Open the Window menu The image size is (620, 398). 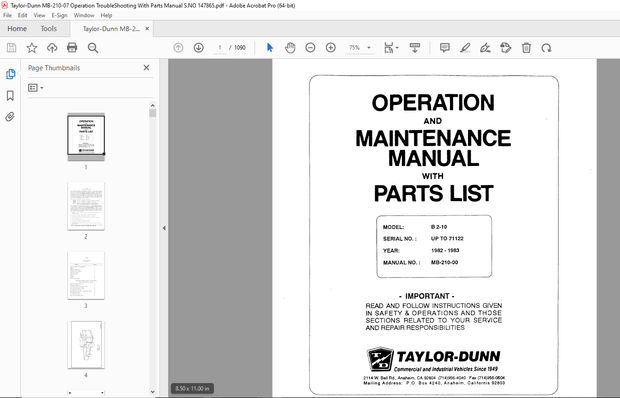click(84, 15)
